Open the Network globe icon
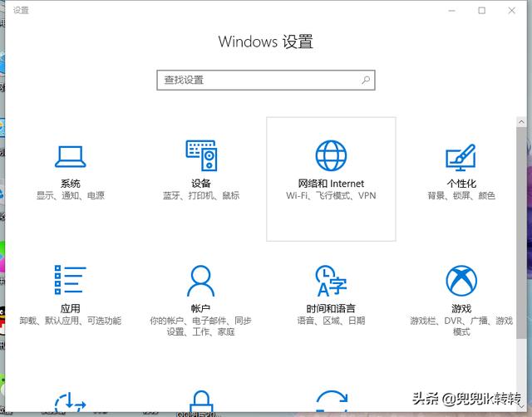Image resolution: width=532 pixels, height=417 pixels. pyautogui.click(x=331, y=155)
